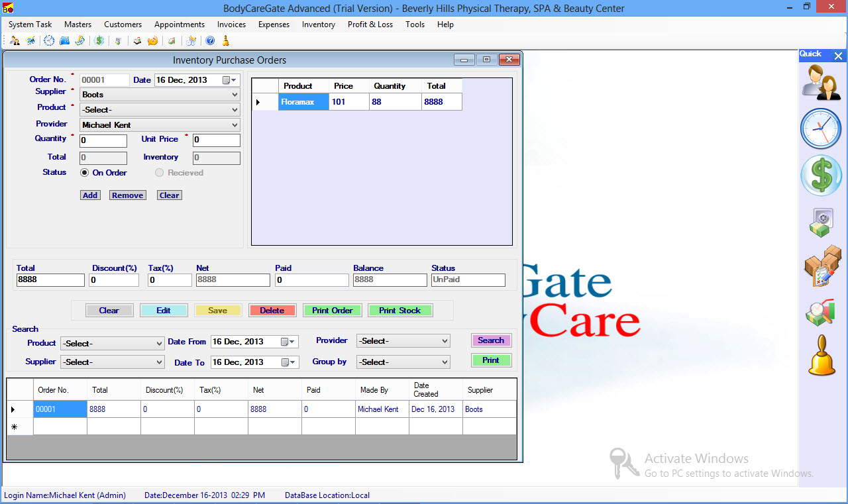Select the On Order status radio button
The height and width of the screenshot is (504, 848).
coord(85,173)
